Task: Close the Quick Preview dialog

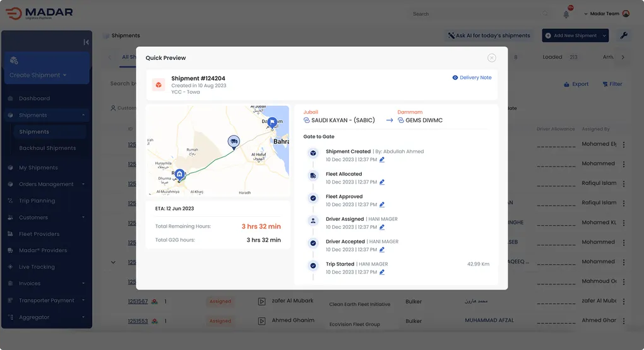Action: 491,58
